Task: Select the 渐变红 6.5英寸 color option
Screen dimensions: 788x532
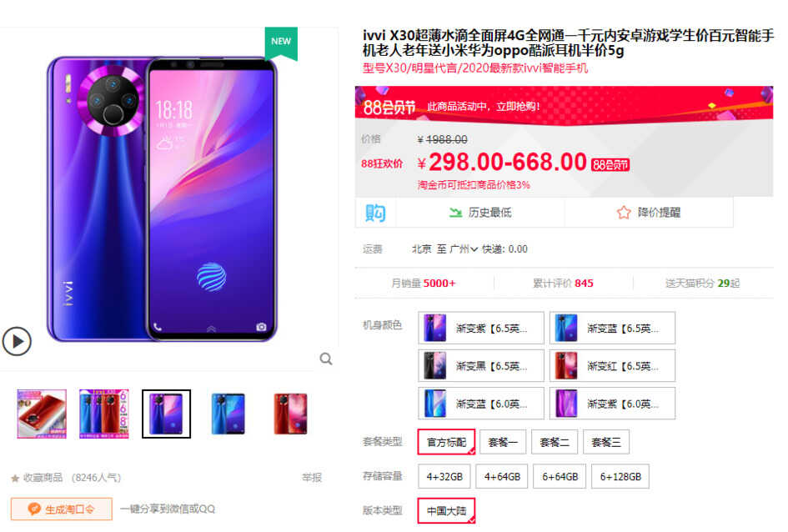Action: coord(612,366)
